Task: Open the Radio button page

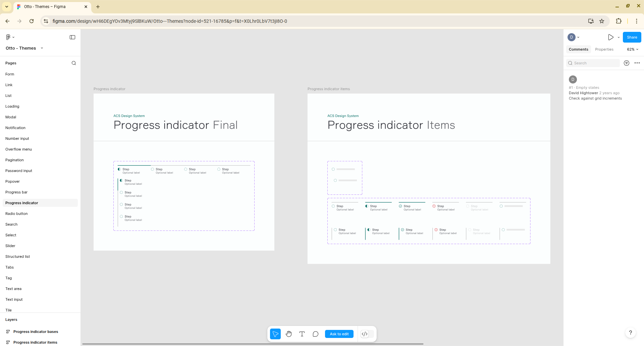Action: [16, 214]
